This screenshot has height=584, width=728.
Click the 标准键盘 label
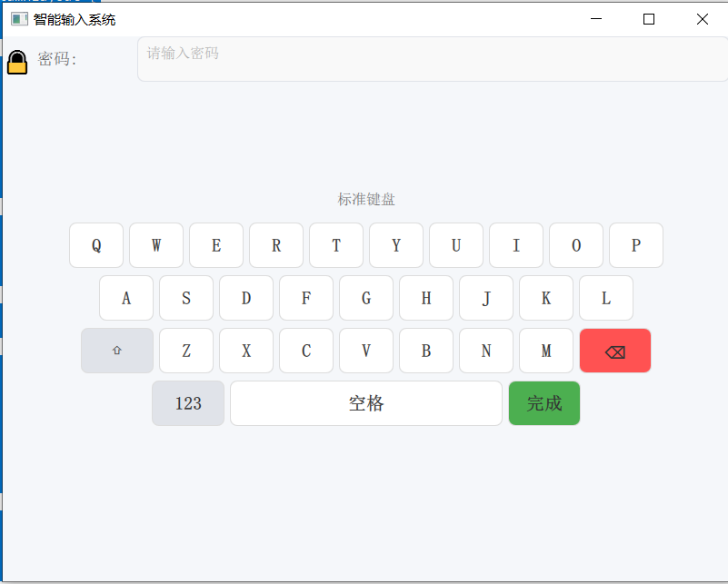tap(366, 200)
